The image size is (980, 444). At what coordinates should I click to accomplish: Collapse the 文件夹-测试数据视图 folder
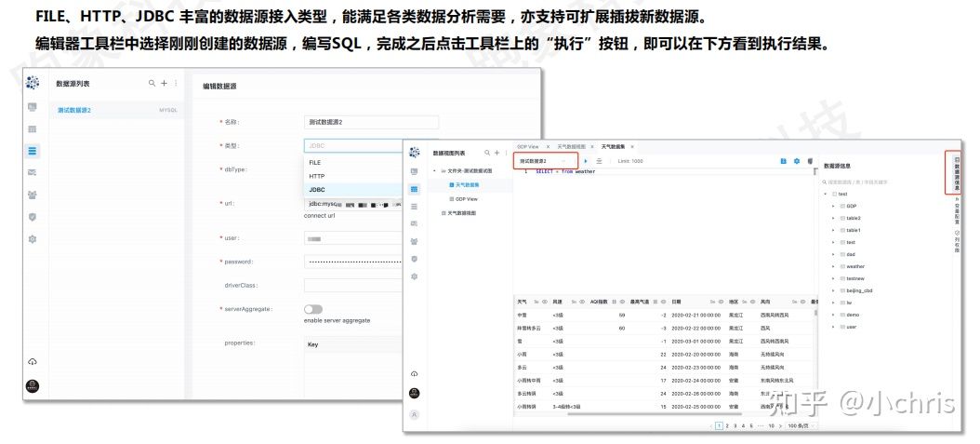(x=434, y=170)
